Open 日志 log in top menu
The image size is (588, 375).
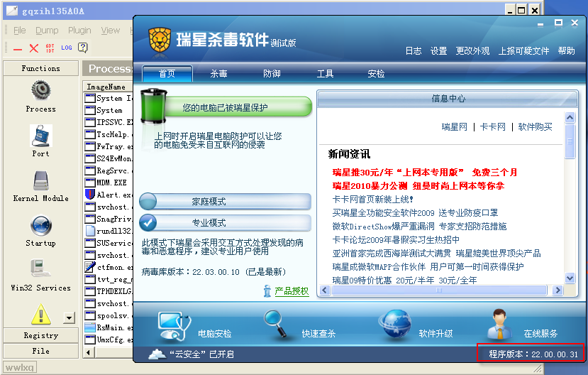pyautogui.click(x=414, y=50)
